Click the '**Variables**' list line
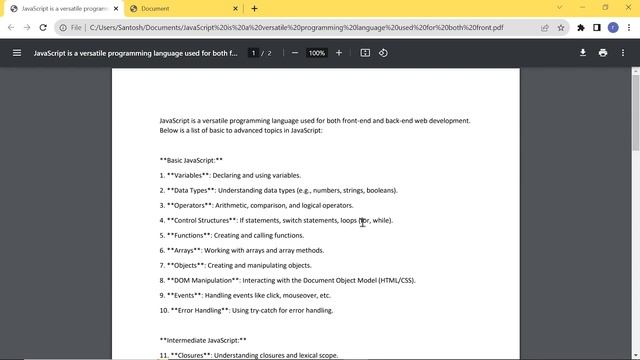The image size is (640, 360). pos(230,176)
